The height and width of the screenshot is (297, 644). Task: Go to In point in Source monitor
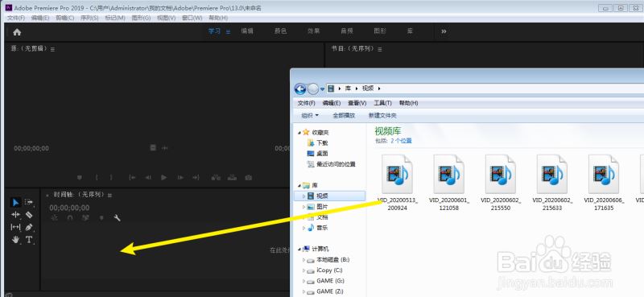pyautogui.click(x=132, y=177)
